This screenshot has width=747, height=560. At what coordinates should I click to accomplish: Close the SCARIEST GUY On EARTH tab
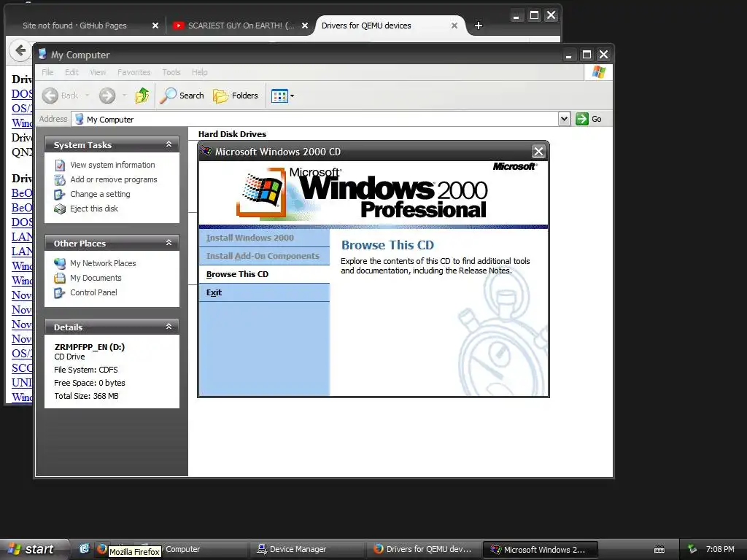click(x=305, y=26)
